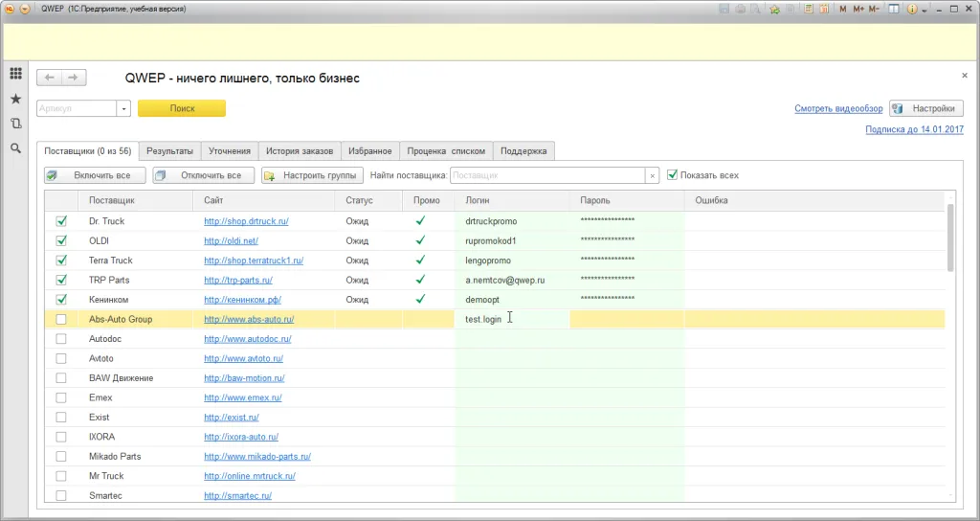Viewport: 980px width, 521px height.
Task: Uncheck Terra Truck supplier checkbox
Action: [x=61, y=260]
